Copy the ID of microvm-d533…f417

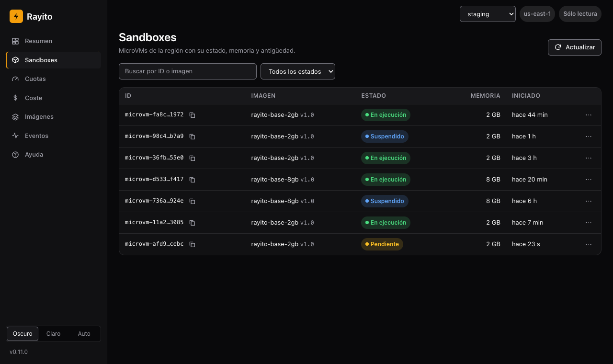[x=192, y=180]
